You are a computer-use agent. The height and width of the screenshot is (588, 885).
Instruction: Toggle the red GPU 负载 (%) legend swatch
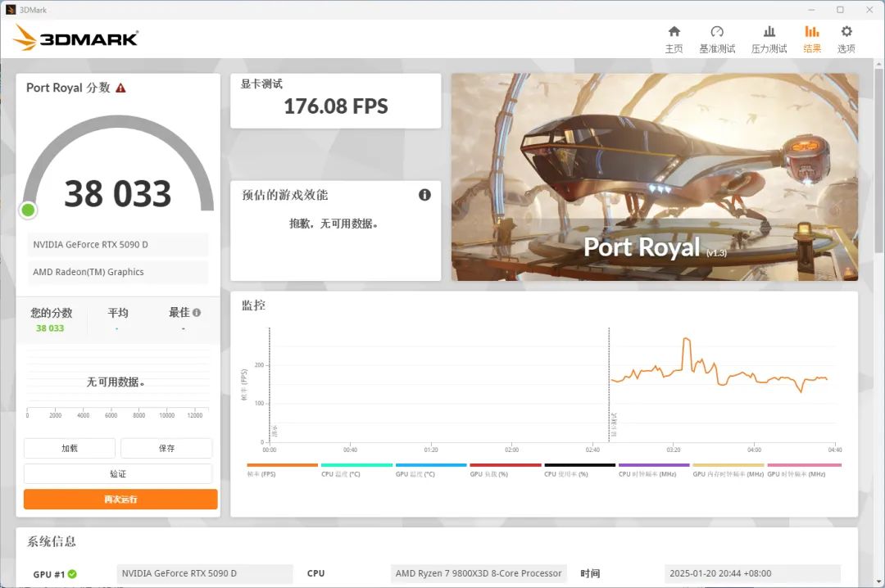(505, 465)
